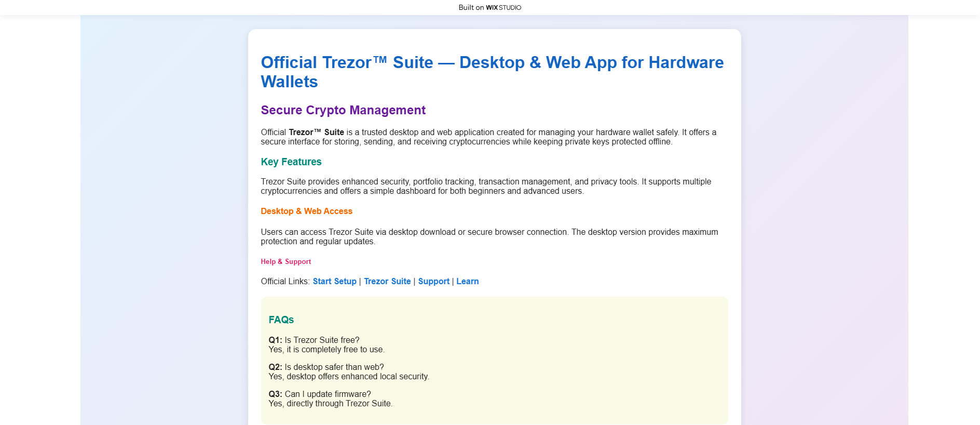The image size is (980, 425).
Task: Click the Key Features heading
Action: point(291,162)
